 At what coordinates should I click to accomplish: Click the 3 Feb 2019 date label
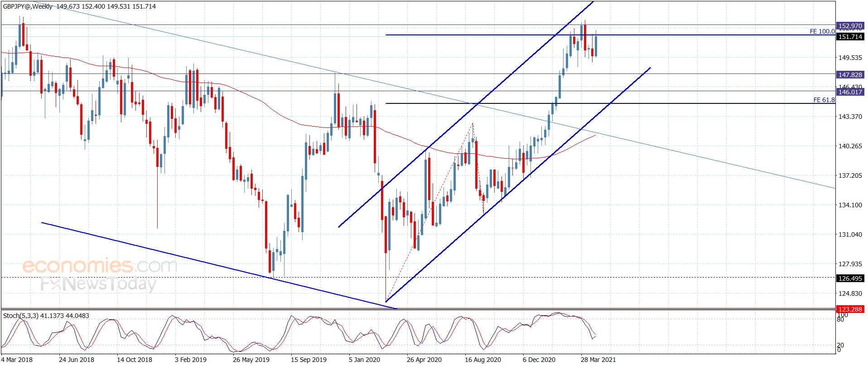pos(191,360)
